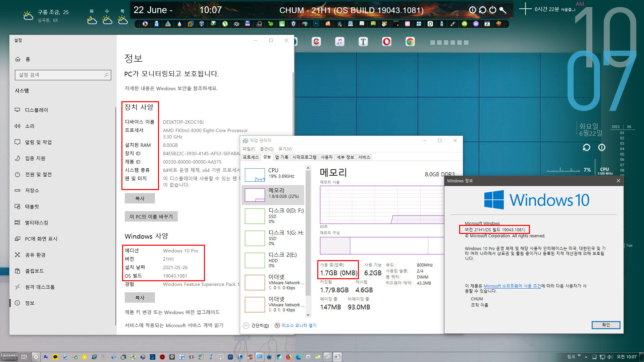Click 복사 button under 장치 사양 section

click(139, 198)
